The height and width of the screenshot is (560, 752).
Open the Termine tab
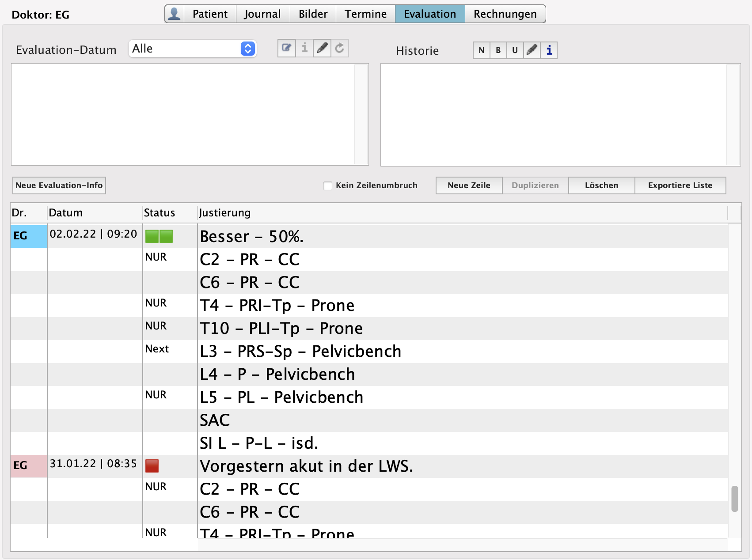point(365,14)
